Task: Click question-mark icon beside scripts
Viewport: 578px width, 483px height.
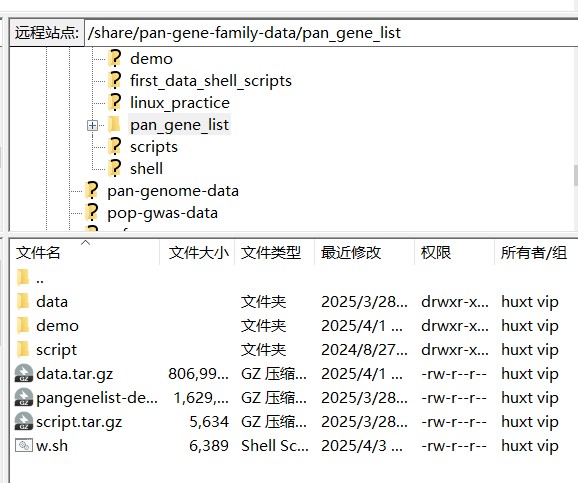Action: [x=115, y=147]
